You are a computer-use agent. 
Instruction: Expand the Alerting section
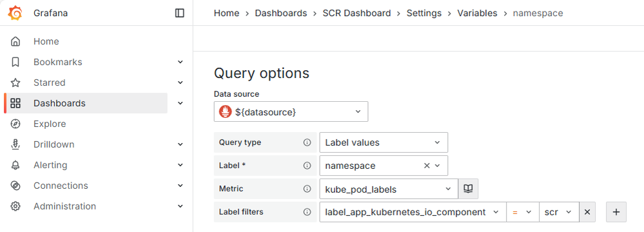click(x=180, y=165)
